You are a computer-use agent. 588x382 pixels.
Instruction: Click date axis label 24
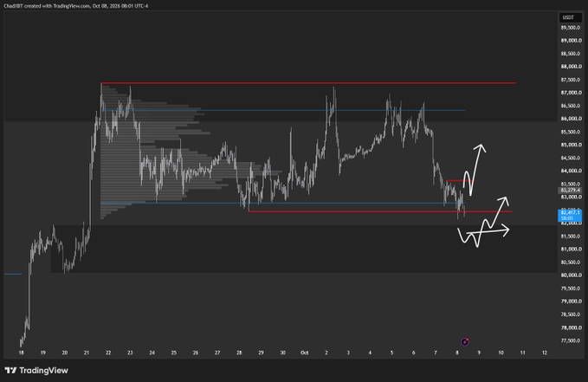point(152,353)
